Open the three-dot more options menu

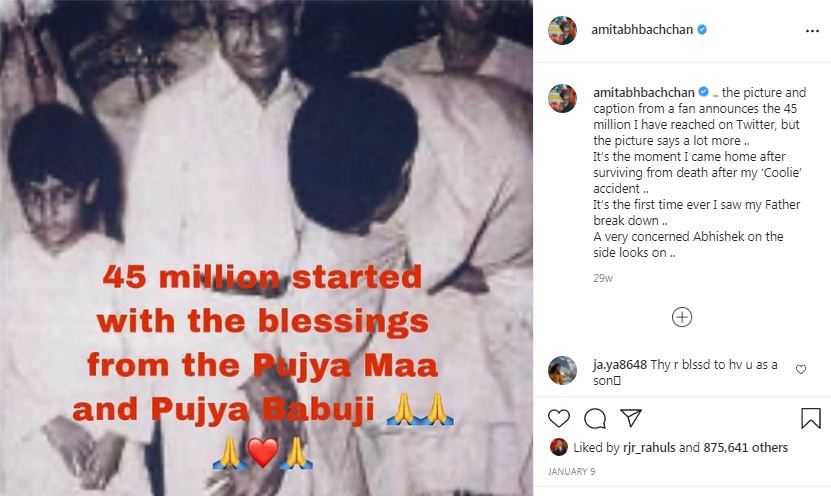tap(812, 31)
